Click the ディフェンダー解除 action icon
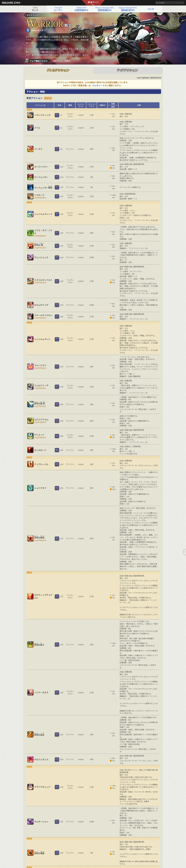Viewport: 186px width, 868px height. pyautogui.click(x=30, y=187)
